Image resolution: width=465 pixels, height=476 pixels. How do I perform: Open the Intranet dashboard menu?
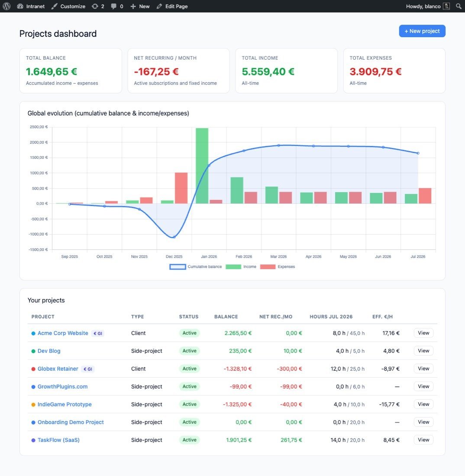31,6
